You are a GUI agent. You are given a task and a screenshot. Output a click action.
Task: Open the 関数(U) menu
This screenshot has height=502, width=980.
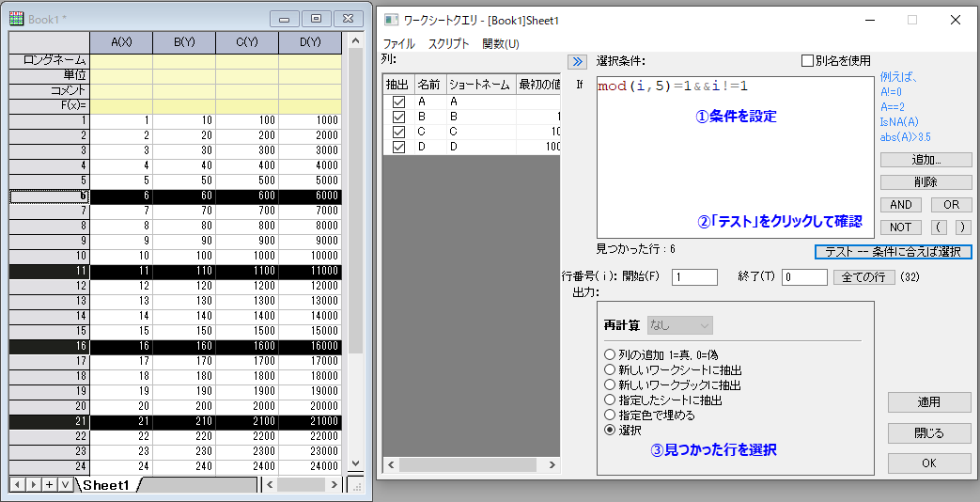(x=501, y=44)
